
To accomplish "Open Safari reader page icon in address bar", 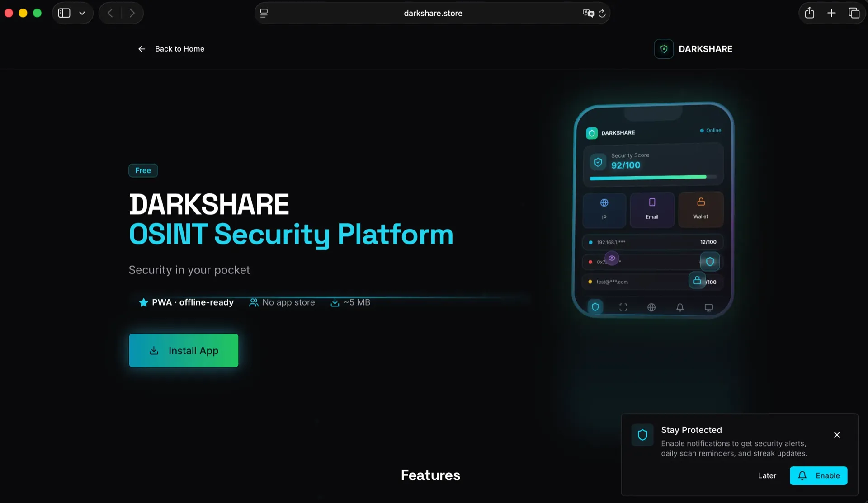I will point(264,13).
